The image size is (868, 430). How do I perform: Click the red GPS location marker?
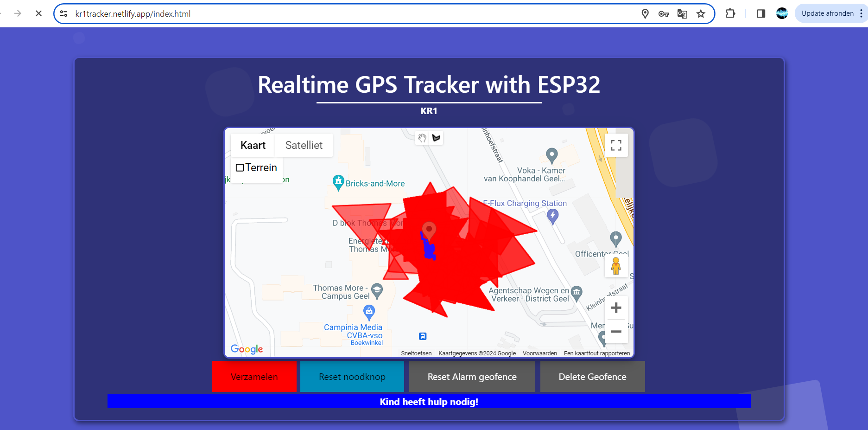coord(429,230)
